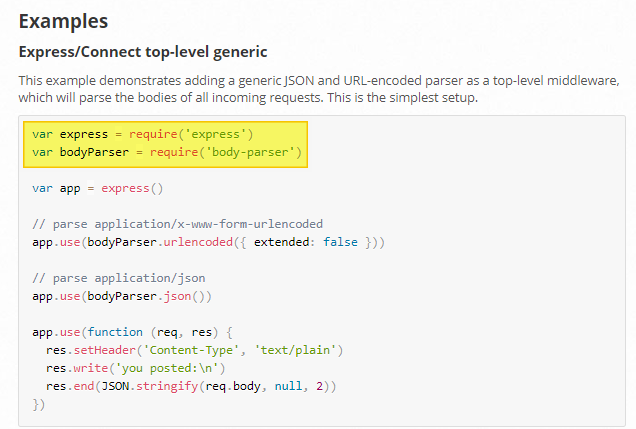This screenshot has height=429, width=636.
Task: Click the yellow highlighted code box
Action: pyautogui.click(x=165, y=144)
